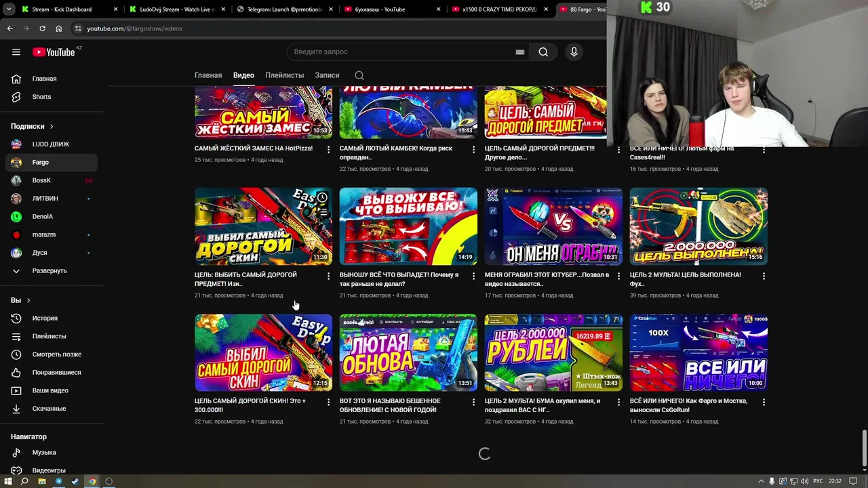Screen dimensions: 868x488
Task: Click the search query input field
Action: point(400,52)
